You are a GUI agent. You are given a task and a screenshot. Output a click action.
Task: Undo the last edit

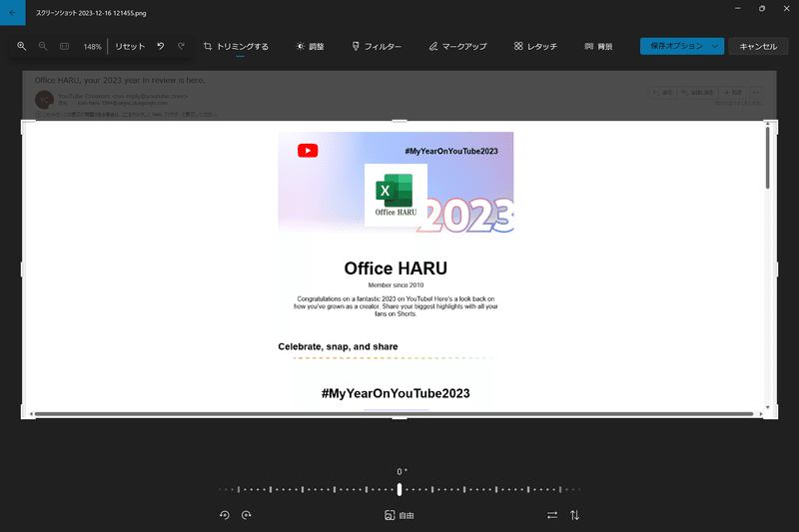[161, 46]
